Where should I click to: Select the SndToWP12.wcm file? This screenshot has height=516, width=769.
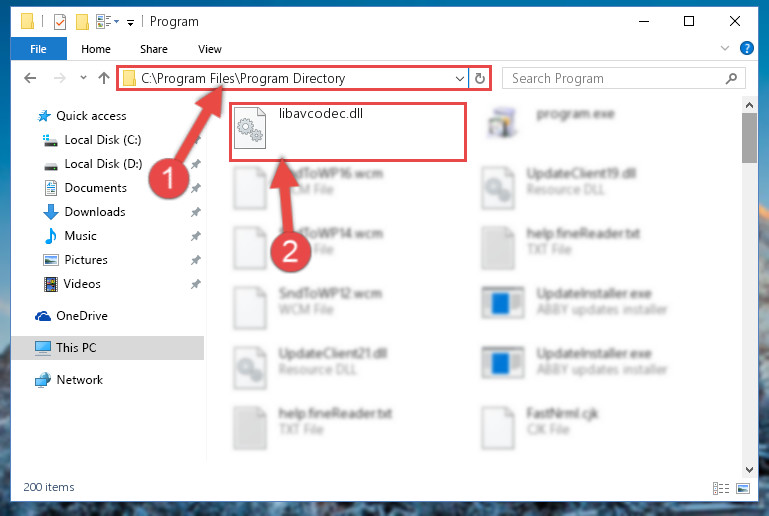click(307, 308)
